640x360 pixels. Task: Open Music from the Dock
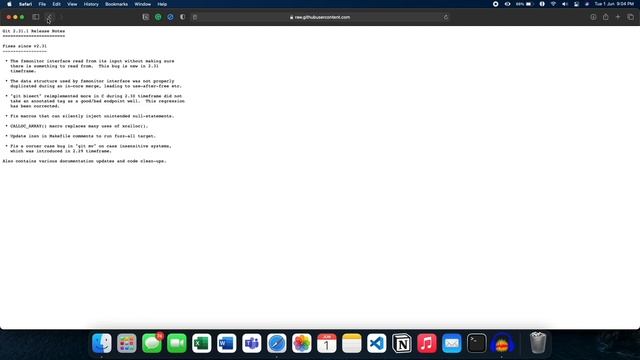(427, 343)
